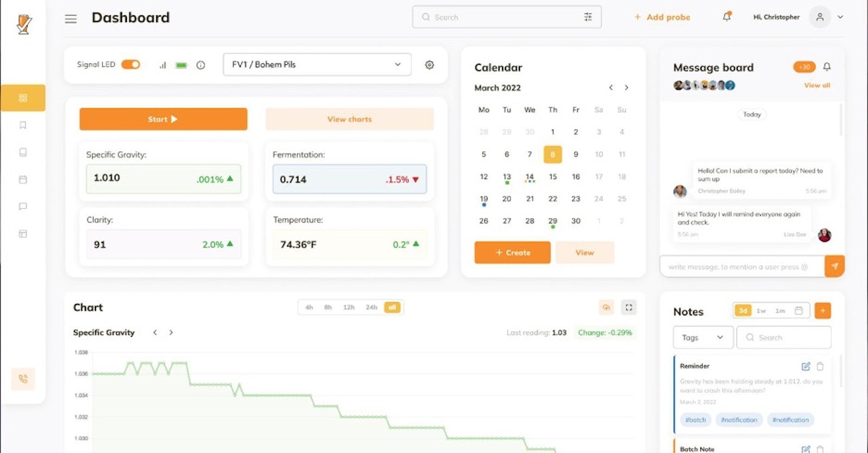Click the app logo in the sidebar
This screenshot has width=868, height=453.
pyautogui.click(x=23, y=24)
